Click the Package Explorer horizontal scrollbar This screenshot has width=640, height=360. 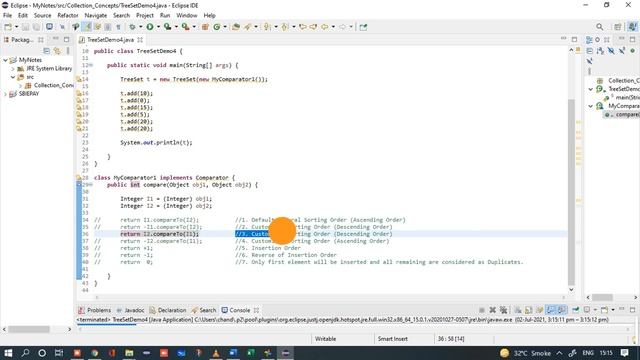29,329
